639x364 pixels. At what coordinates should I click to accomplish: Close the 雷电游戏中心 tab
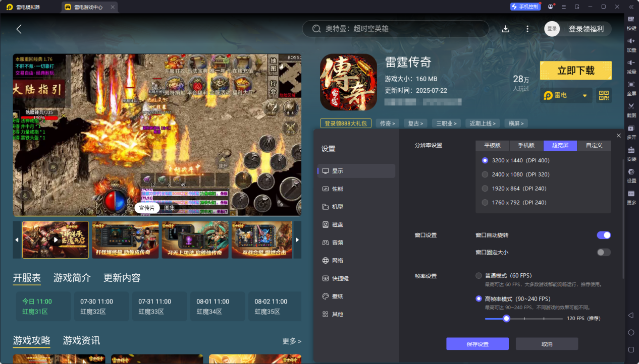point(113,7)
